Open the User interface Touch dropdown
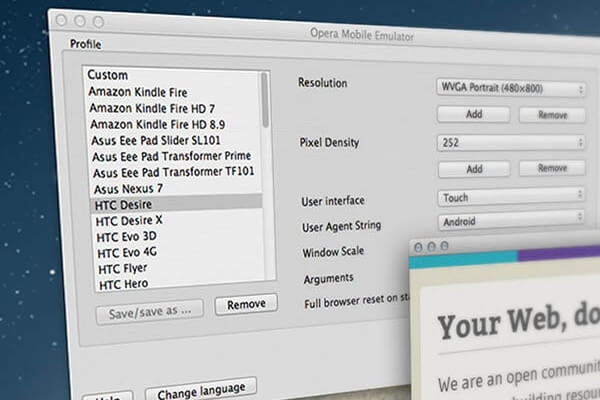Image resolution: width=600 pixels, height=400 pixels. [511, 197]
